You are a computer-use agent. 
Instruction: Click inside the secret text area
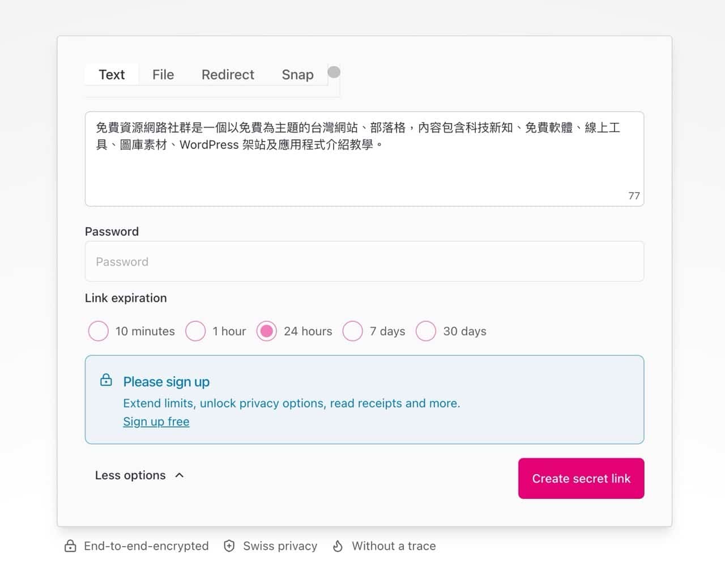pos(364,170)
